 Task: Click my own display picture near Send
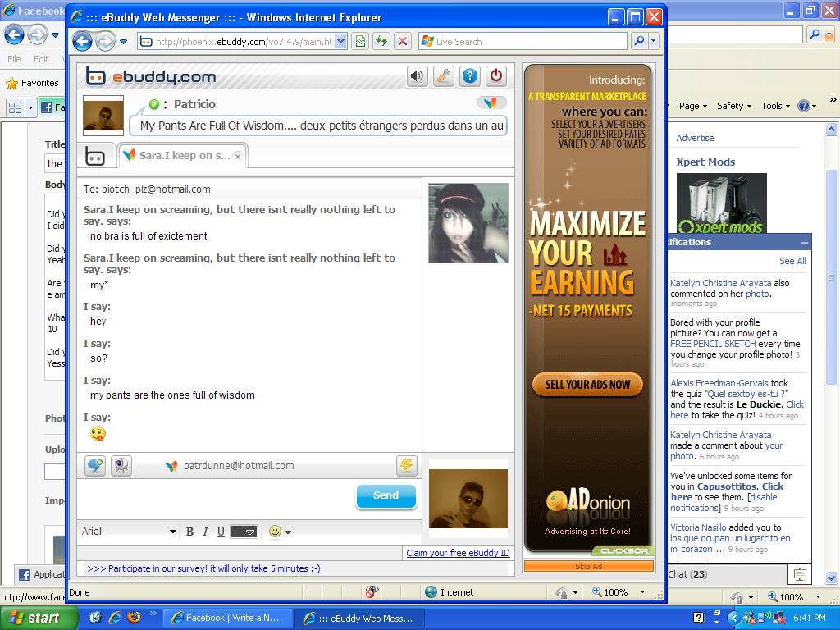coord(468,499)
